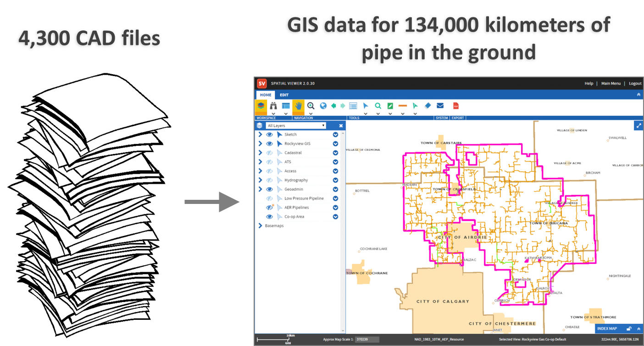
Task: Click the binoculars search icon
Action: 273,106
